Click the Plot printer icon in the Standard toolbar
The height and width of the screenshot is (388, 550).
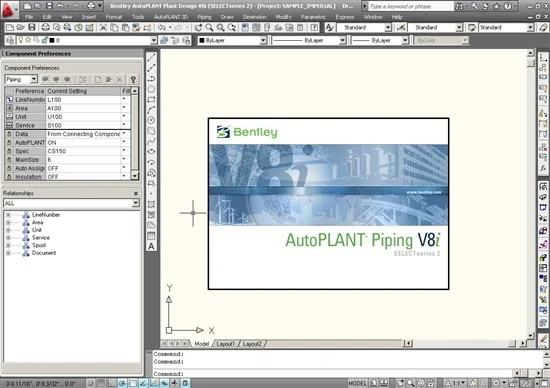[45, 27]
